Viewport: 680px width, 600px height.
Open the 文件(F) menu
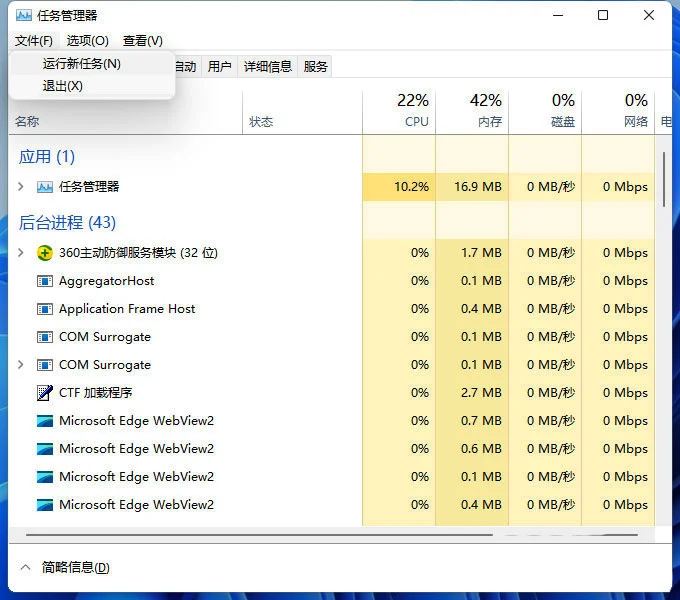click(x=34, y=41)
